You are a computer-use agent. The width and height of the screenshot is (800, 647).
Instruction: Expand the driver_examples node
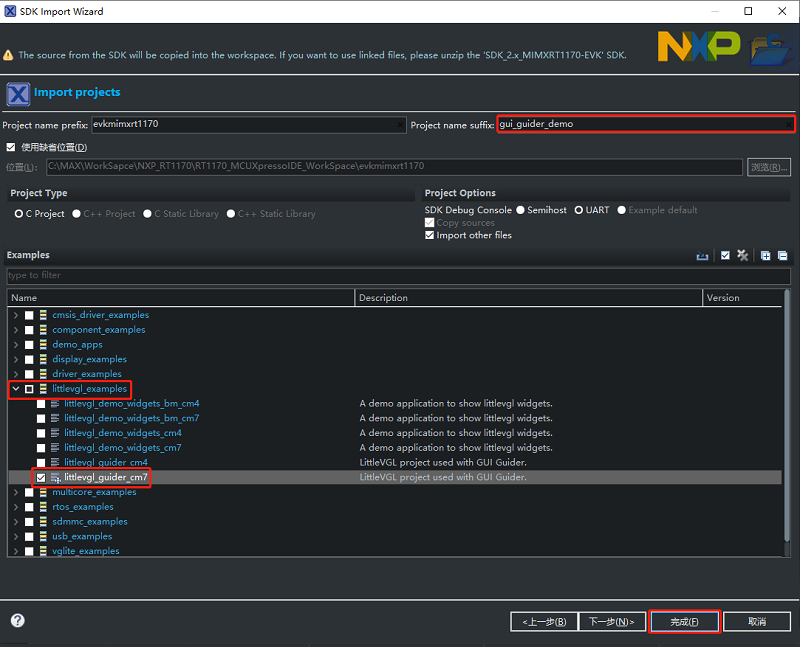(16, 374)
